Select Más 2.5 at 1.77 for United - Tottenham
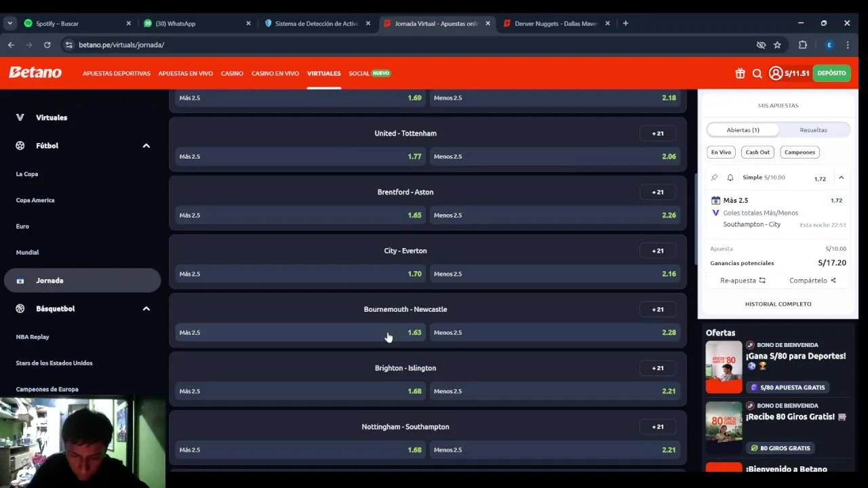The width and height of the screenshot is (868, 488). tap(300, 157)
